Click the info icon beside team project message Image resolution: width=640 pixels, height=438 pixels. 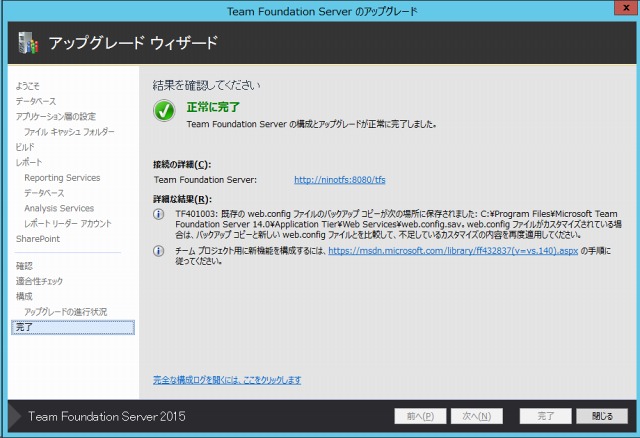[x=158, y=251]
